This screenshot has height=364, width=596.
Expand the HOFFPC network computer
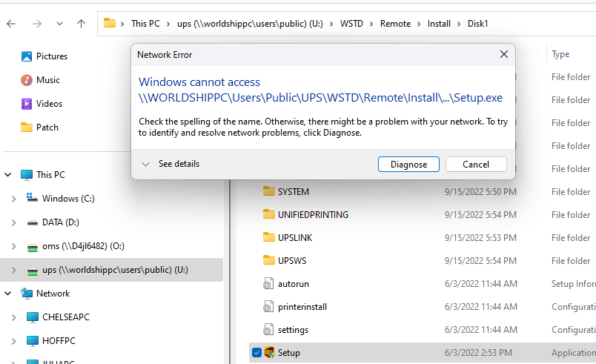point(13,341)
